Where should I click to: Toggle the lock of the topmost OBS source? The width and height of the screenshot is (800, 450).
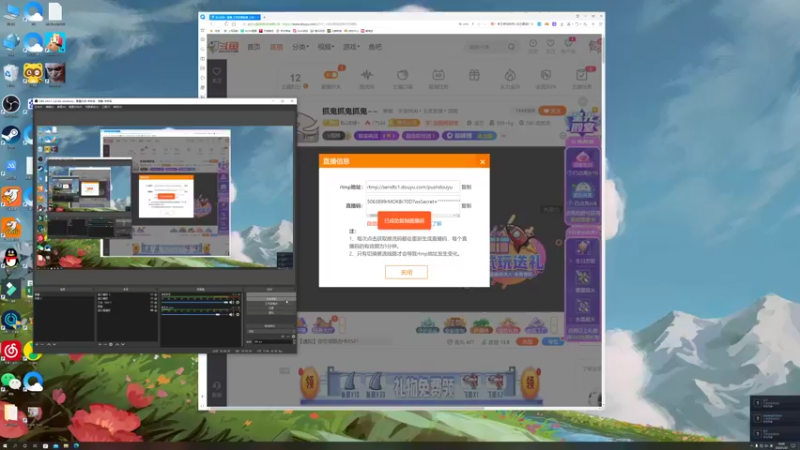(x=156, y=294)
